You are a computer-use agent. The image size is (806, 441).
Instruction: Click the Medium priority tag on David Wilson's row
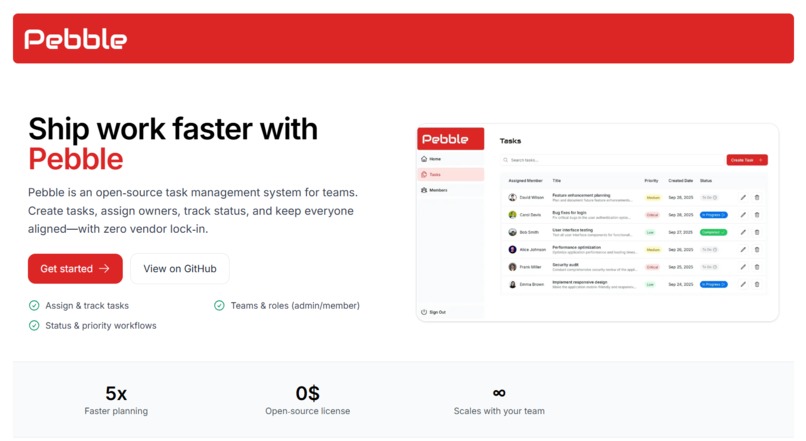coord(653,197)
